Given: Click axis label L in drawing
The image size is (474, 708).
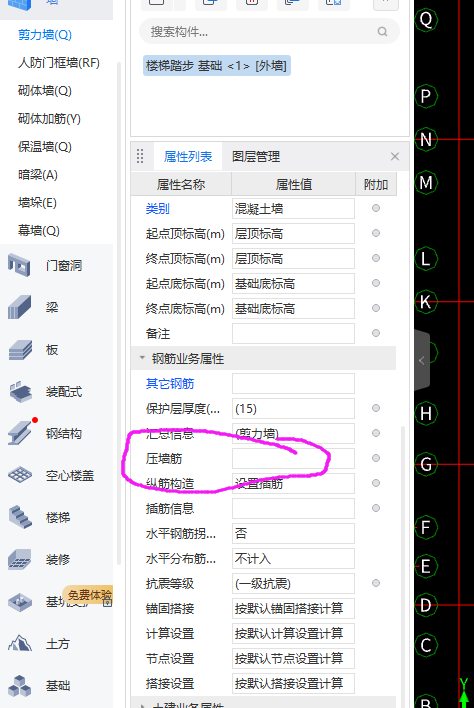Looking at the screenshot, I should coord(426,259).
